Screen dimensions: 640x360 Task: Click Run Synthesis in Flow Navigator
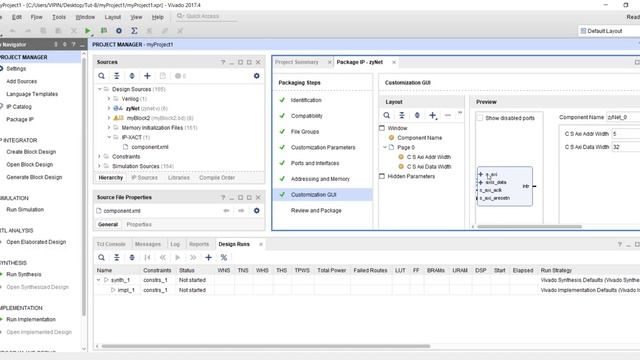coord(24,274)
